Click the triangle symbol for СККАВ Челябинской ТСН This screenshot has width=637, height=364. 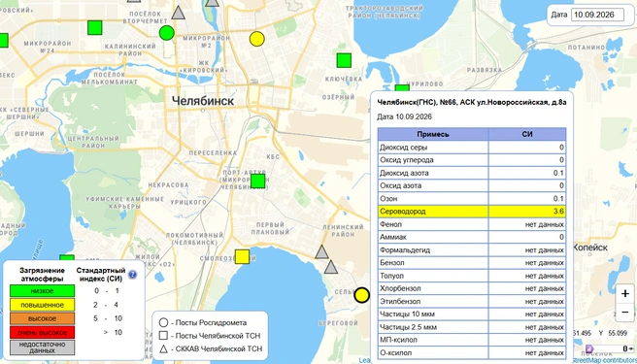(163, 348)
